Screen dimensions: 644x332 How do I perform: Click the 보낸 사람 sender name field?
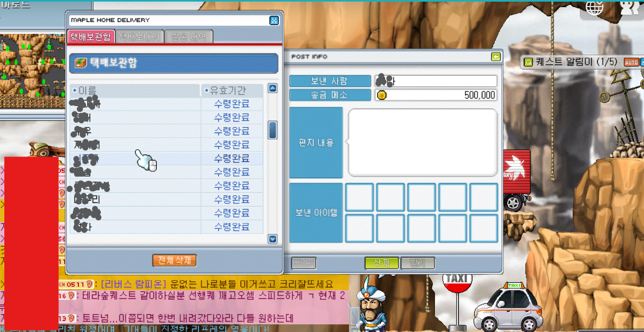pyautogui.click(x=436, y=81)
